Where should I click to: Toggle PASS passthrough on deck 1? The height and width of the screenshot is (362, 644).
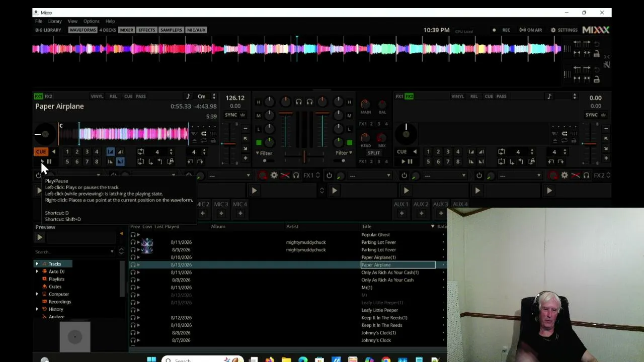click(x=141, y=97)
